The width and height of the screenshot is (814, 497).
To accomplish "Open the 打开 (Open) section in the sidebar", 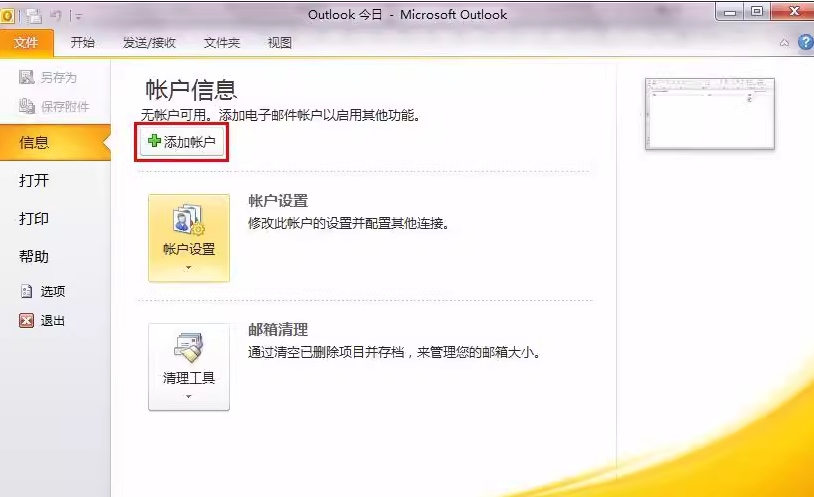I will 34,181.
